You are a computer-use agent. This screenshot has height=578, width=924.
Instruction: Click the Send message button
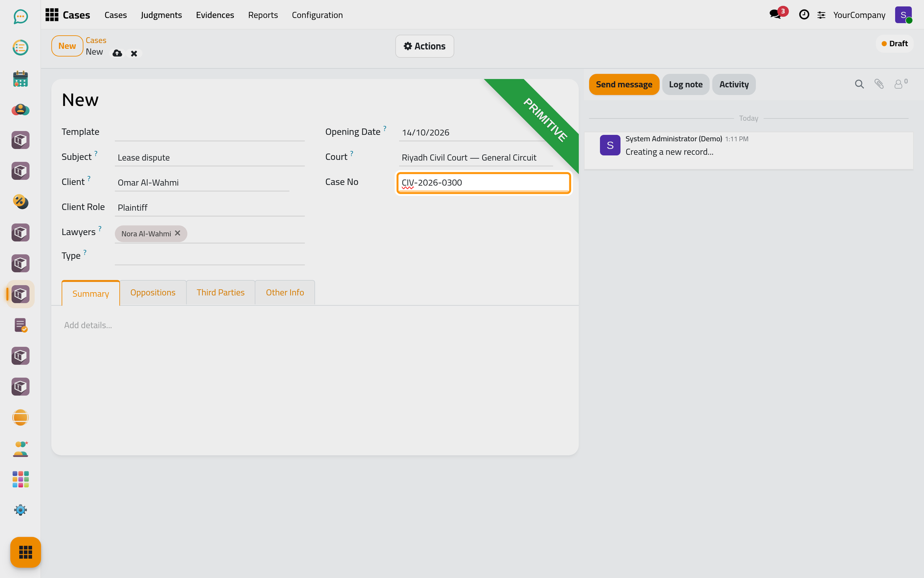tap(624, 84)
